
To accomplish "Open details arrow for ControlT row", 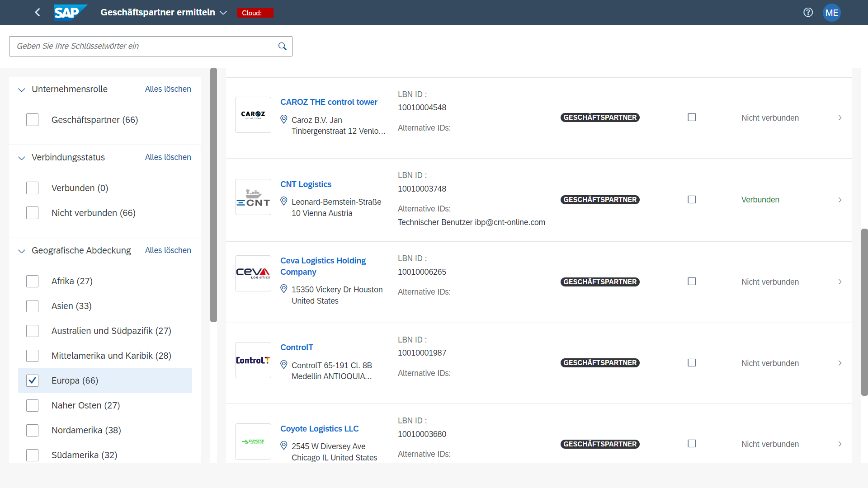I will [840, 363].
